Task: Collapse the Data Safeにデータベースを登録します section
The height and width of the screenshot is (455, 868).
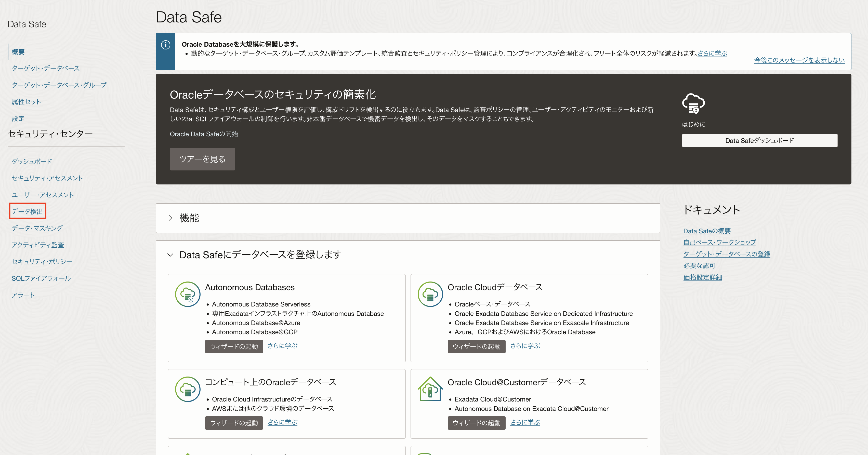Action: (170, 255)
